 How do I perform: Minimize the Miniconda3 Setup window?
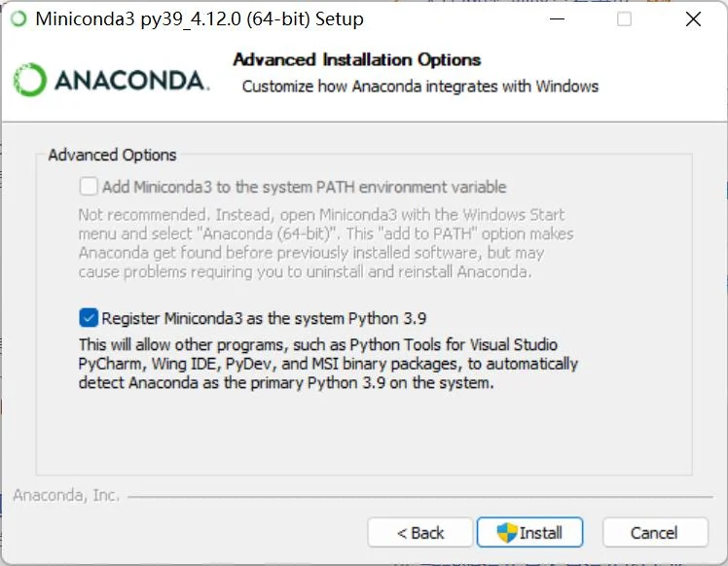[x=556, y=18]
